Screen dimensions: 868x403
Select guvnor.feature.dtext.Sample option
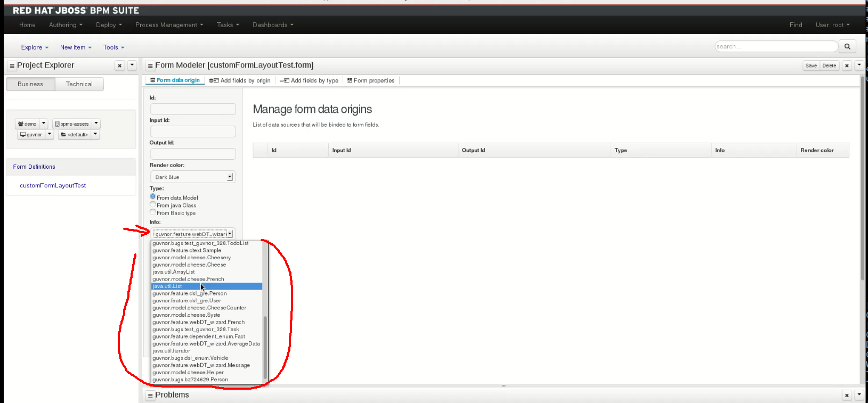point(207,250)
